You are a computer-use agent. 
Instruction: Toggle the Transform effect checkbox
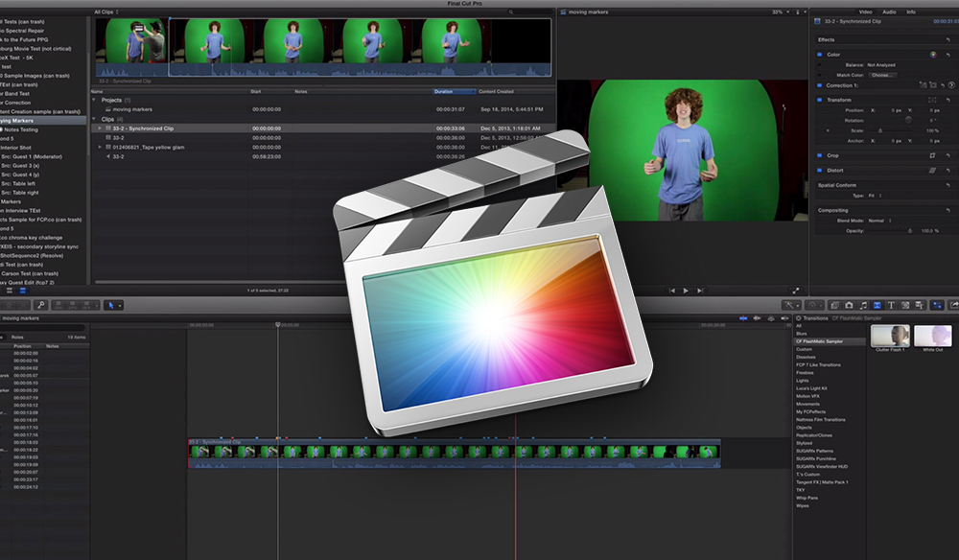[x=820, y=100]
